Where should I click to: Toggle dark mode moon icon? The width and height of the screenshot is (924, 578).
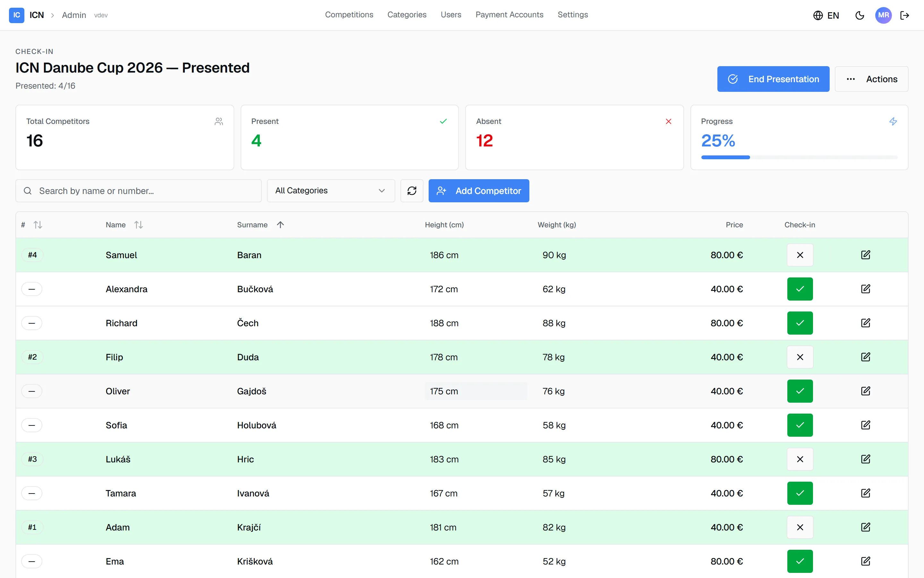[860, 15]
